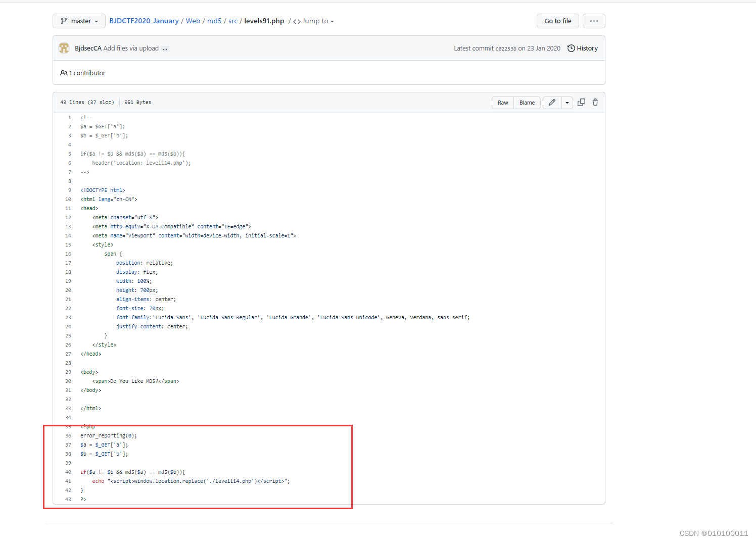Viewport: 756px width, 541px height.
Task: Click code line 'header('Location: levell14.php');'
Action: tap(141, 163)
